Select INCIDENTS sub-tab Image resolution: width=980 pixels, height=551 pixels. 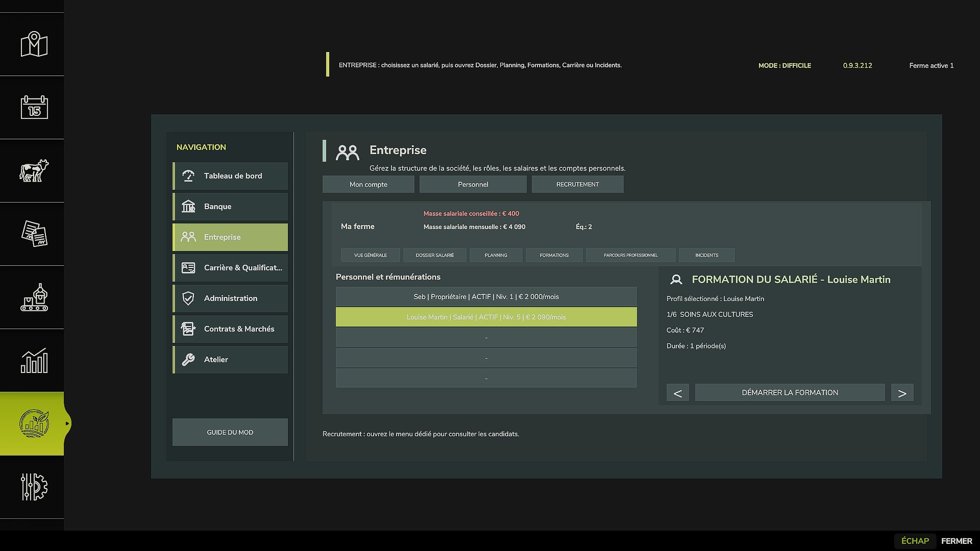coord(707,255)
